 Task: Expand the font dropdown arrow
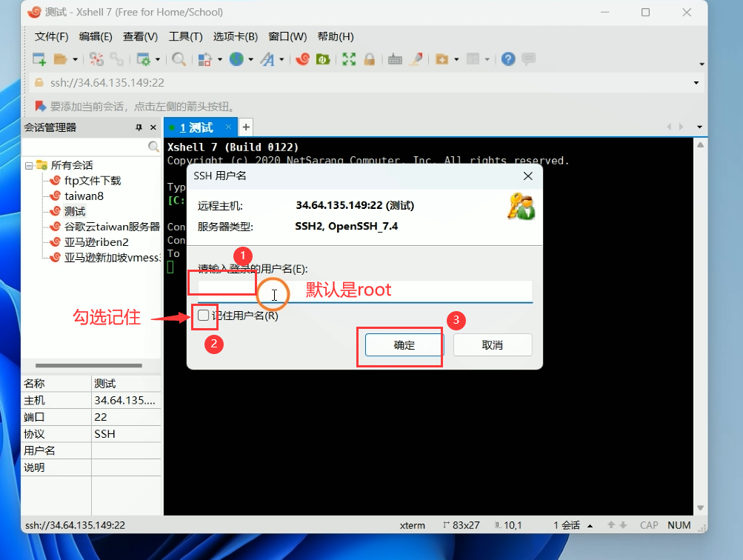pyautogui.click(x=281, y=60)
